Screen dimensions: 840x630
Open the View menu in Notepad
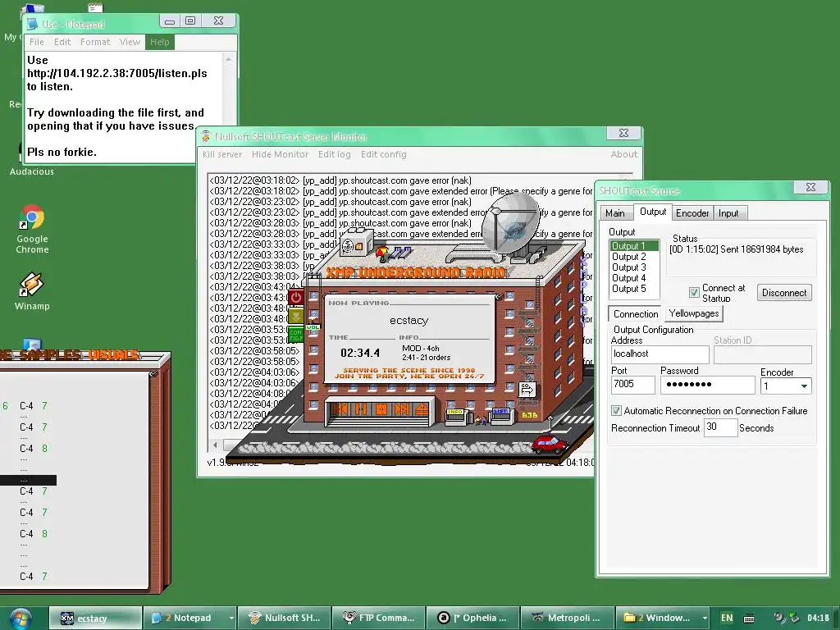click(x=130, y=42)
